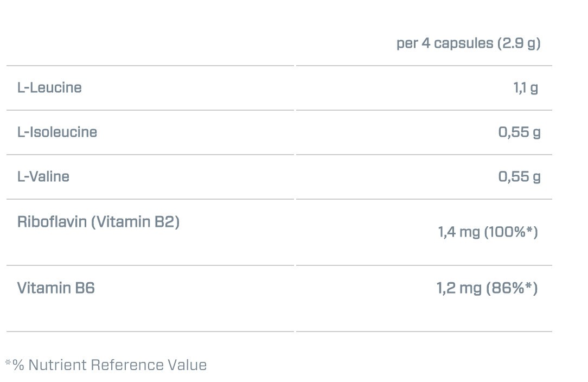This screenshot has height=382, width=588.
Task: Select the Vitamin B6 row label
Action: click(56, 288)
